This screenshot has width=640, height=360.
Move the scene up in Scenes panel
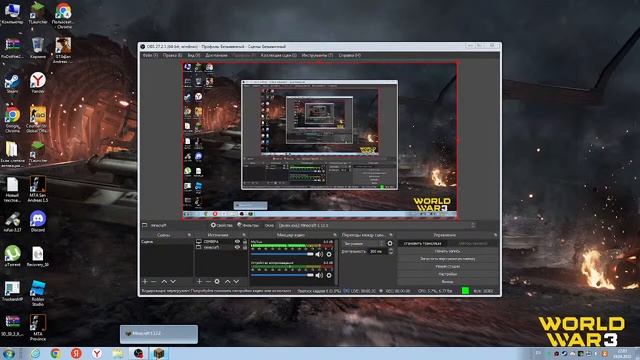[x=164, y=282]
